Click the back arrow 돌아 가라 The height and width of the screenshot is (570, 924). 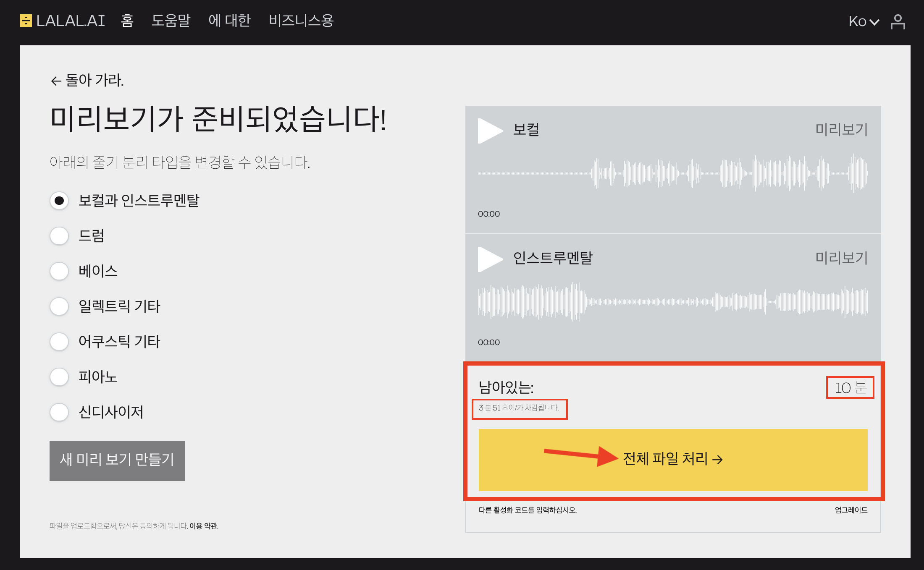click(87, 80)
